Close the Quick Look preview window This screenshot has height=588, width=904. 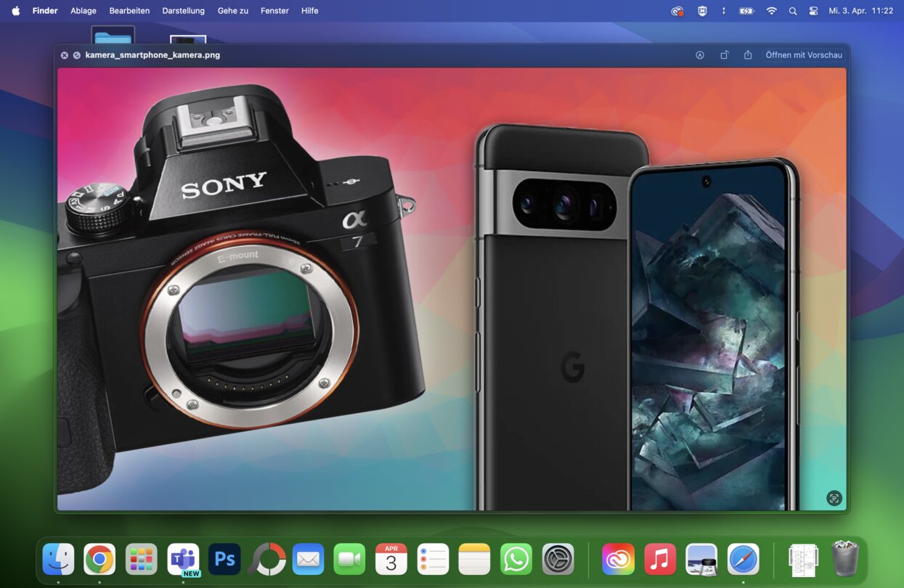pos(65,55)
